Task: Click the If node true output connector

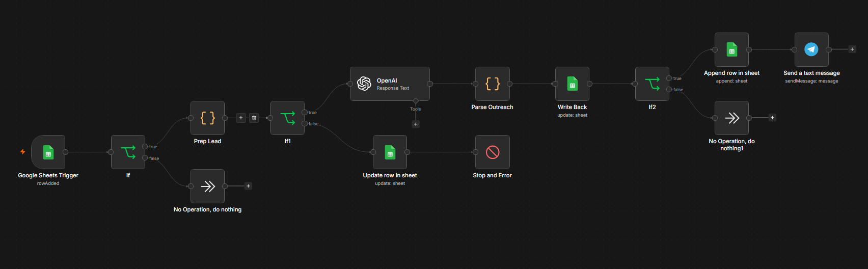Action: (x=145, y=147)
